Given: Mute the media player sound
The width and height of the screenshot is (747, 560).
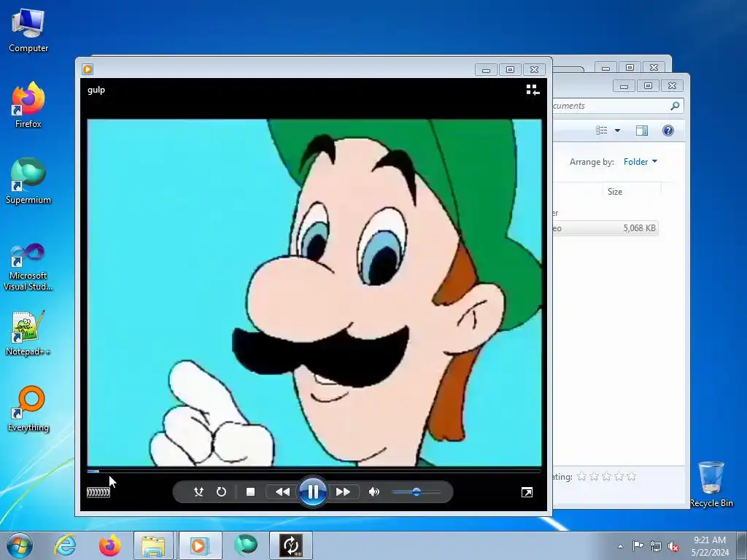Looking at the screenshot, I should coord(374,492).
